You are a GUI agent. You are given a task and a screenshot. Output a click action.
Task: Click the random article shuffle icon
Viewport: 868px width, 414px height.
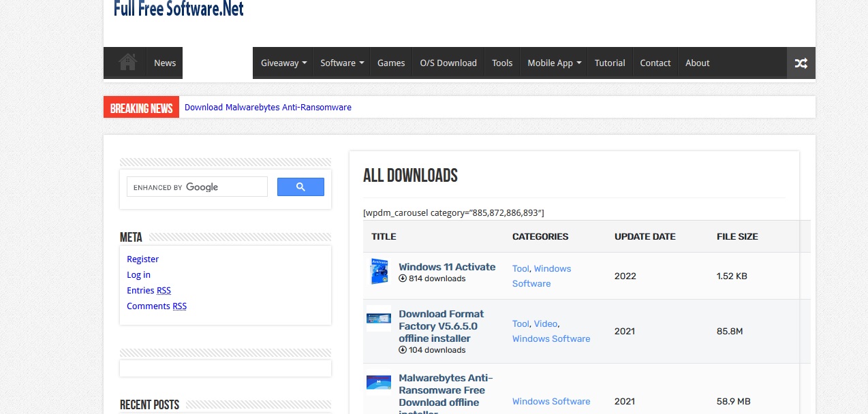[801, 63]
